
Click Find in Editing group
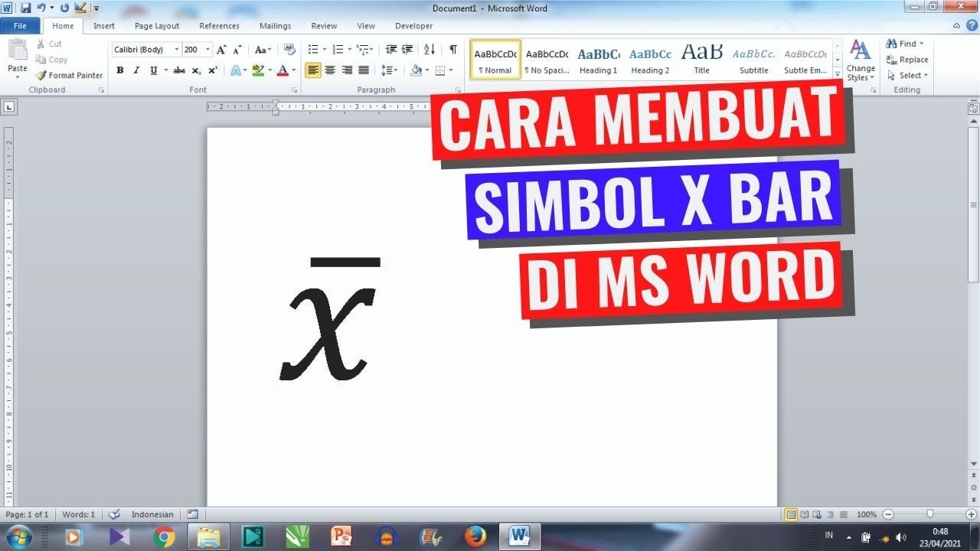pos(905,44)
